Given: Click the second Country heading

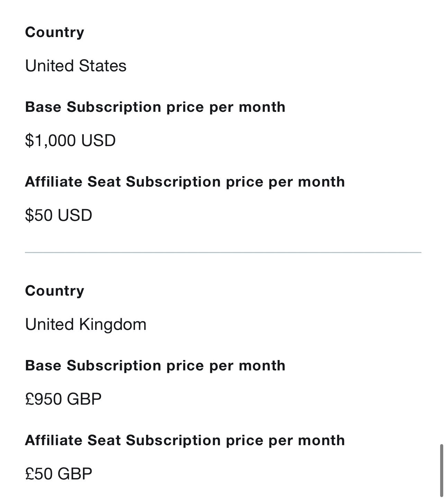Looking at the screenshot, I should 55,291.
